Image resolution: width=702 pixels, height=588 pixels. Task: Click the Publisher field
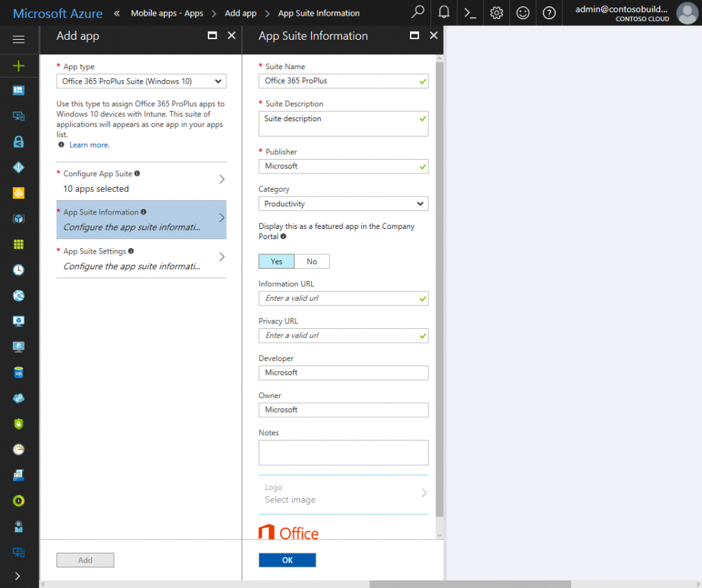(x=343, y=166)
